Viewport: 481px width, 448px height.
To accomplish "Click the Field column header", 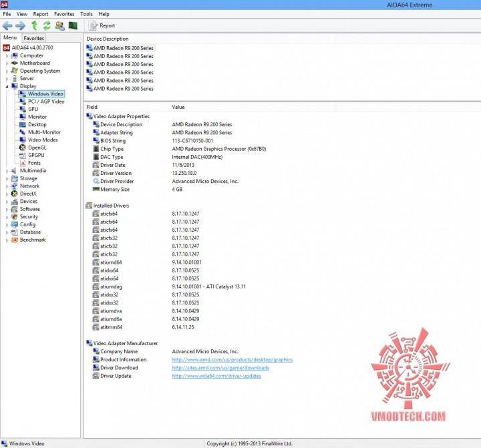I will click(x=126, y=107).
